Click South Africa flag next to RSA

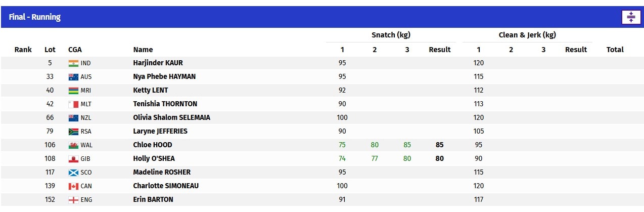[73, 132]
